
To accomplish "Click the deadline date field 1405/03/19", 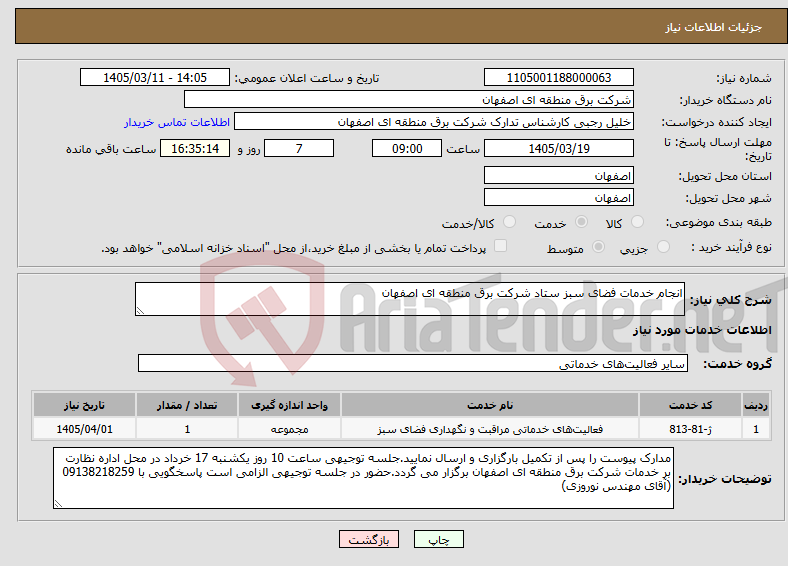I will click(558, 148).
